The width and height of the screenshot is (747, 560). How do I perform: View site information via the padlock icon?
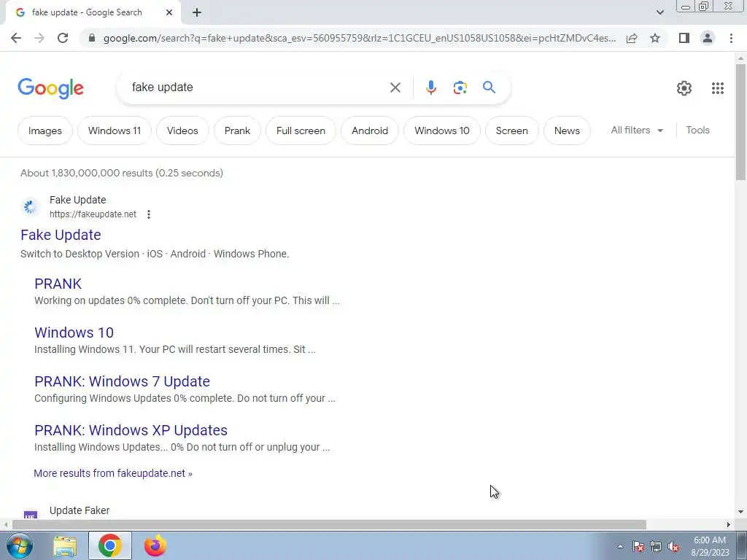point(92,38)
